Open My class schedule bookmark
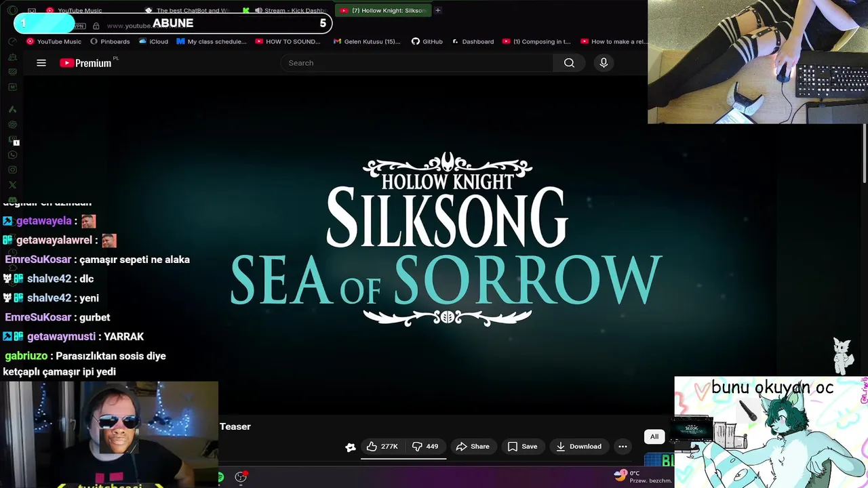Image resolution: width=868 pixels, height=488 pixels. tap(212, 41)
